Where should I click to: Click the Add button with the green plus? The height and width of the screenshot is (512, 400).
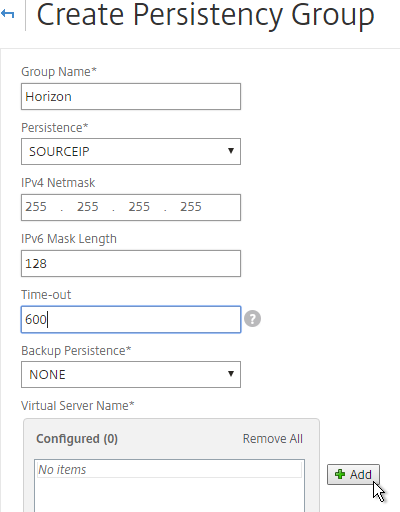click(353, 474)
